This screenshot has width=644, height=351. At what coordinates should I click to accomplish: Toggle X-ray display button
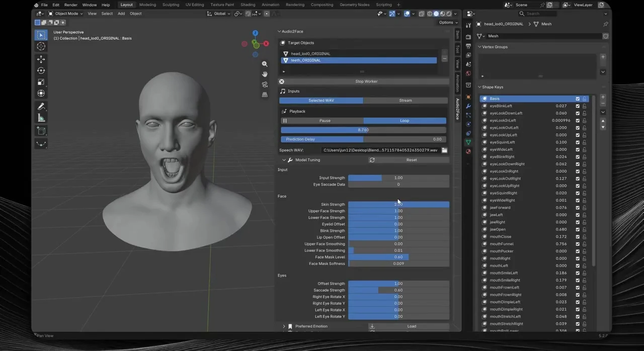[422, 14]
